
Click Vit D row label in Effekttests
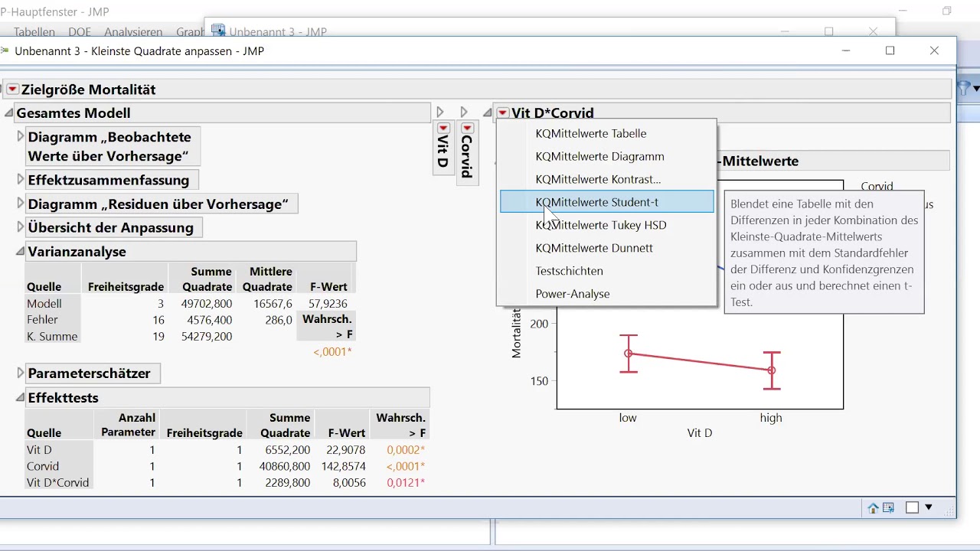point(39,450)
